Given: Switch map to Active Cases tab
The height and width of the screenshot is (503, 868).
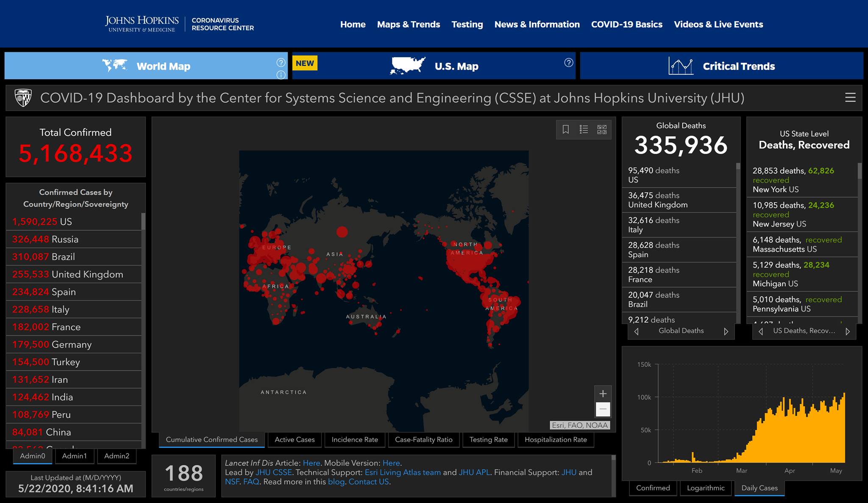Looking at the screenshot, I should [295, 440].
